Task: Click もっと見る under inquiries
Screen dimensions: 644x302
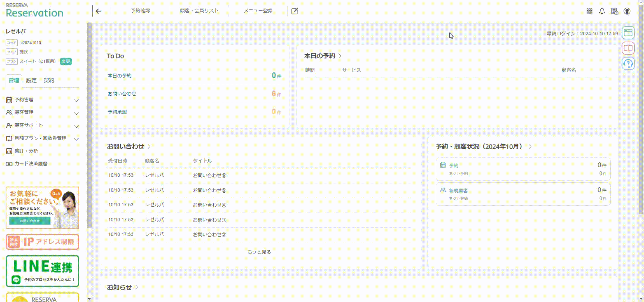Action: [x=259, y=252]
